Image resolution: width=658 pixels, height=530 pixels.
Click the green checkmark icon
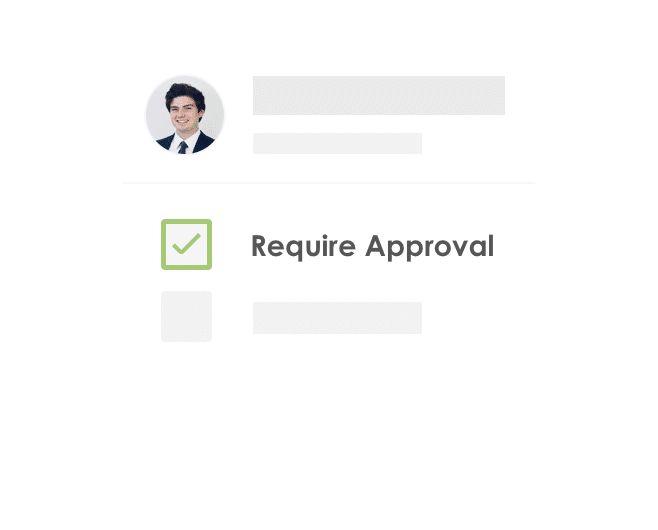tap(187, 244)
